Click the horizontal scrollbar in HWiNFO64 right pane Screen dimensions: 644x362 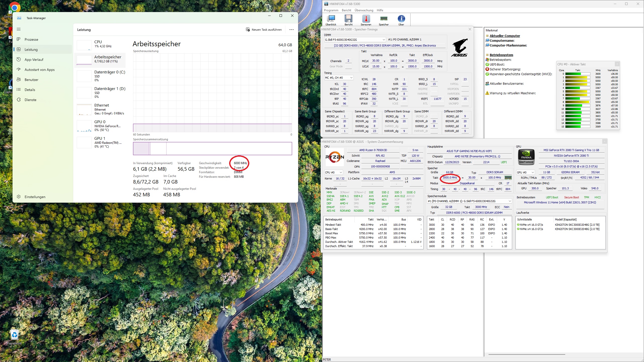point(527,354)
